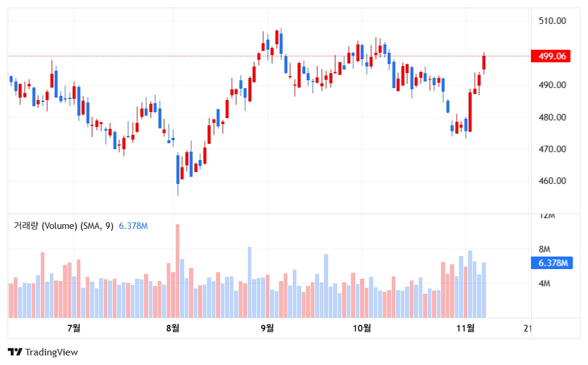Click the 460.00 price axis label
This screenshot has height=365, width=588.
(x=553, y=181)
